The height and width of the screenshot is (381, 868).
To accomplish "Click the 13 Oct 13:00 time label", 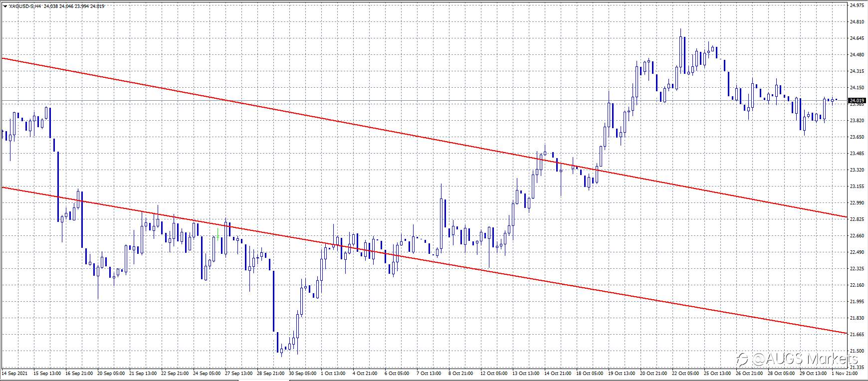I will pos(526,373).
